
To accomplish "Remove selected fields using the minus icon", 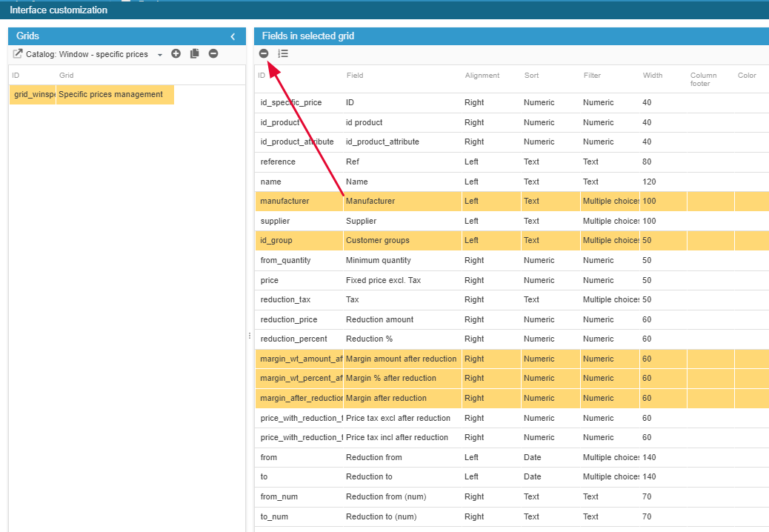I will (264, 53).
